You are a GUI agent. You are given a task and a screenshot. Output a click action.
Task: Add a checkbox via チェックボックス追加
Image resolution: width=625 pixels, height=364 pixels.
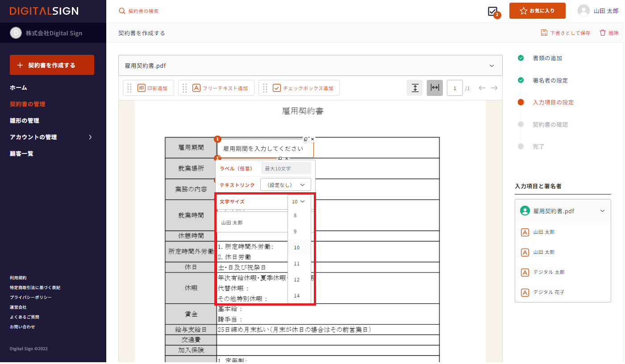[x=303, y=88]
